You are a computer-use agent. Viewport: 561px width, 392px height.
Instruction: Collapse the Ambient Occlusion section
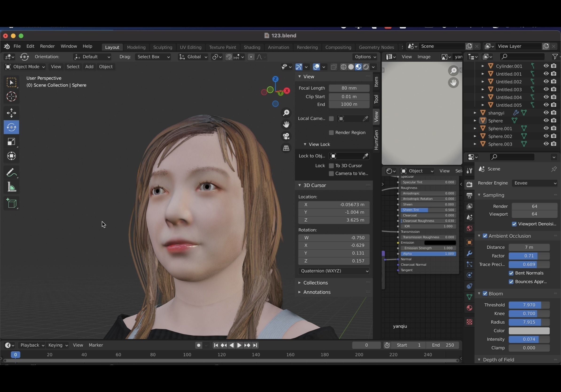pos(479,236)
